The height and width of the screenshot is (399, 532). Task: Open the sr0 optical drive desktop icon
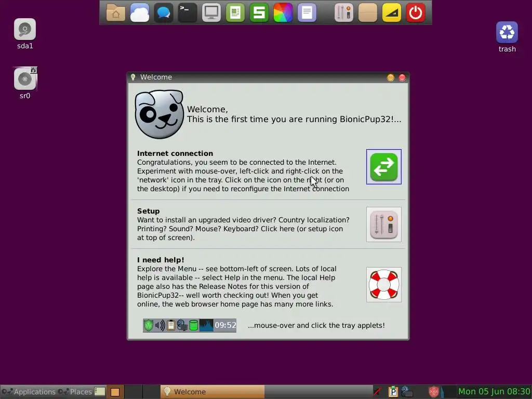click(25, 79)
